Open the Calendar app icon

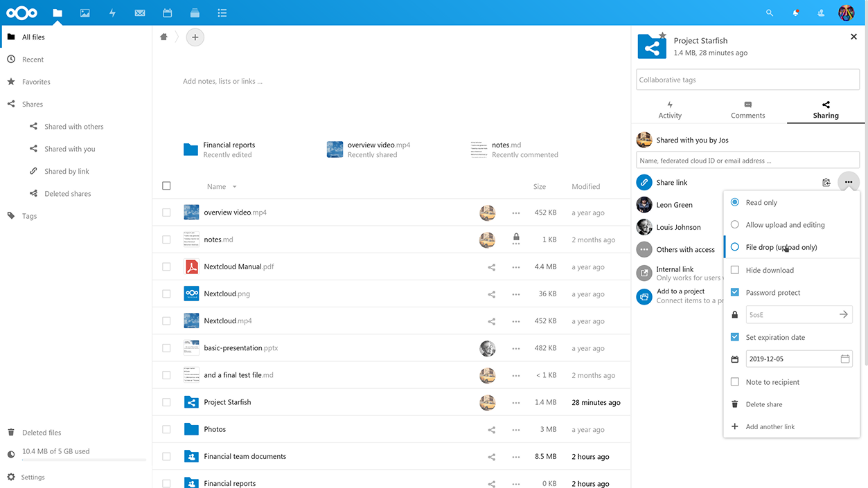point(167,12)
